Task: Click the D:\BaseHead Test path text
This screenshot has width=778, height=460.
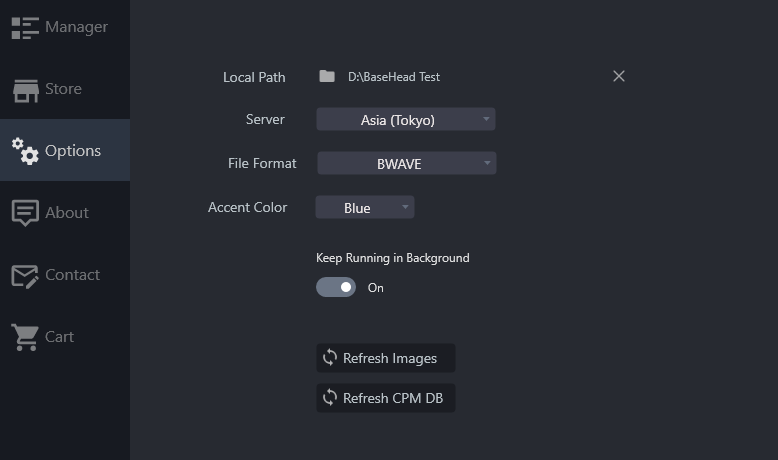Action: (x=394, y=77)
